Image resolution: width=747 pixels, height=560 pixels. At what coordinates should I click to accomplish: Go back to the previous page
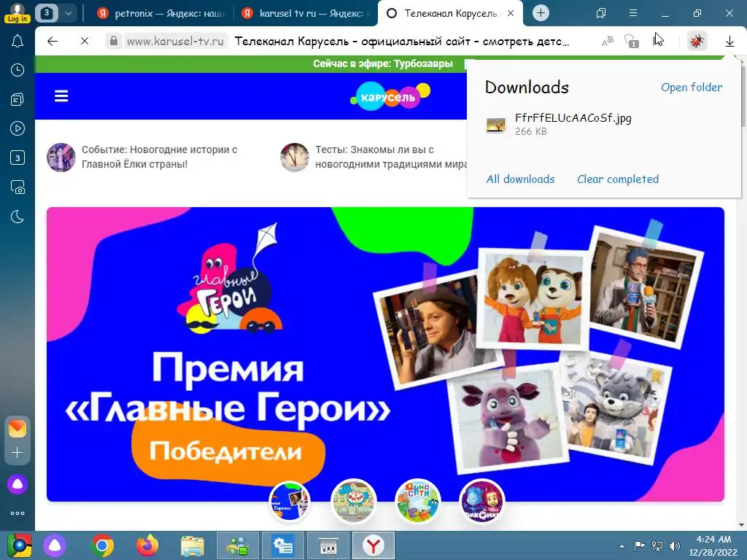point(53,42)
